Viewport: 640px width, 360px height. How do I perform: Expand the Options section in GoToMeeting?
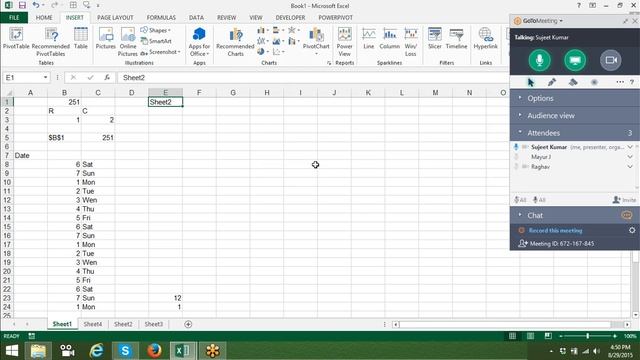click(575, 98)
